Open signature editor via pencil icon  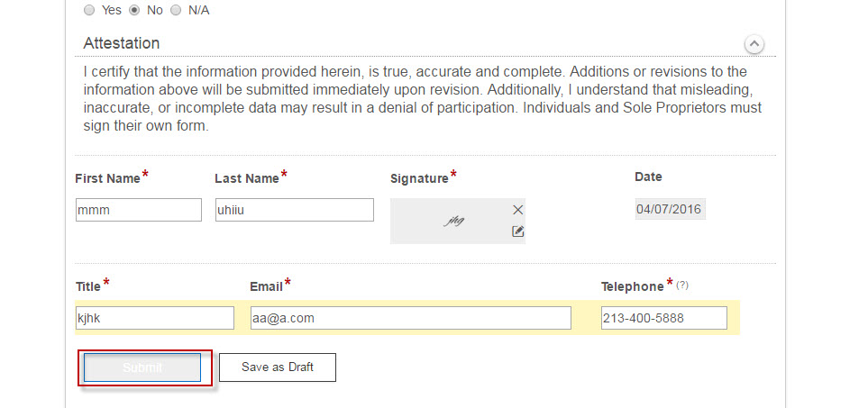pyautogui.click(x=517, y=231)
